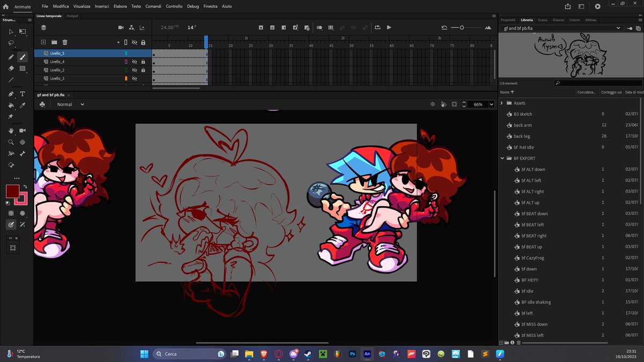This screenshot has height=362, width=644.
Task: Open the Modifica menu
Action: [x=61, y=6]
